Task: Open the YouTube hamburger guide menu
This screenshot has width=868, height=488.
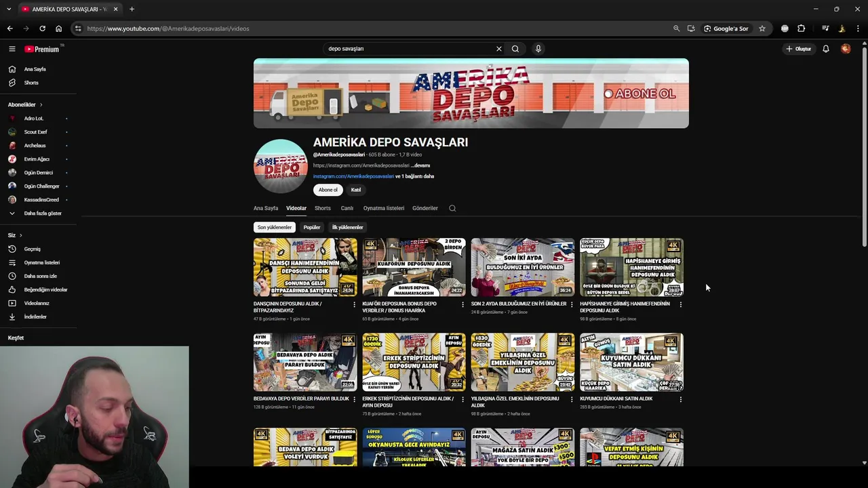Action: [12, 49]
